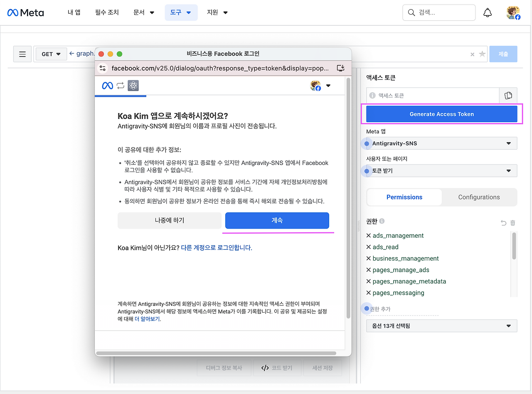Copy the access token with the clipboard icon
This screenshot has width=532, height=394.
(508, 96)
